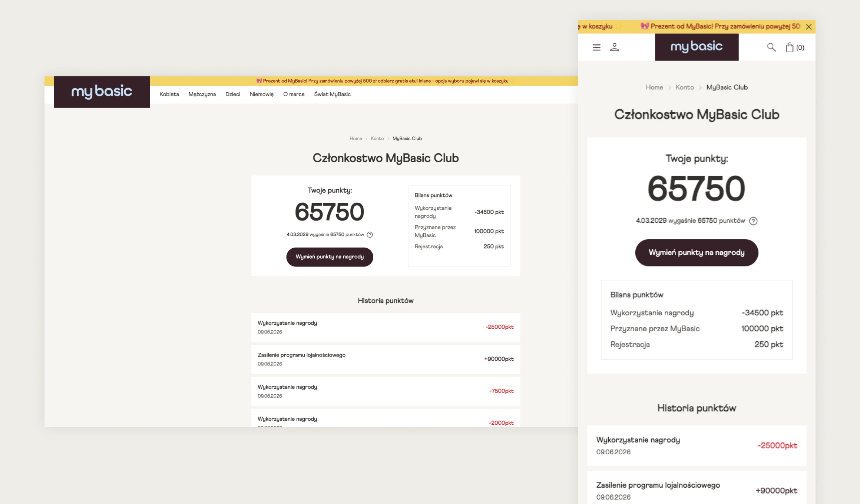Screen dimensions: 860x504
Task: Open the Niemowlę menu
Action: (x=262, y=94)
